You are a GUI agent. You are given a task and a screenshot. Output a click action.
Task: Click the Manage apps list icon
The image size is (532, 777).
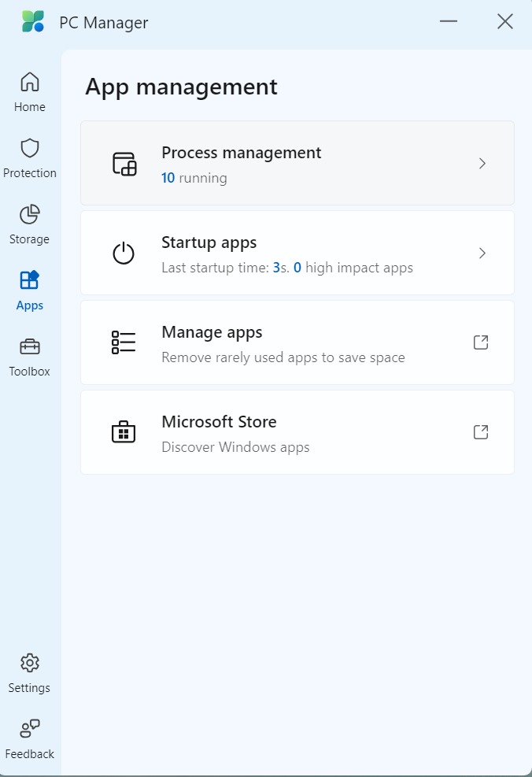[x=124, y=342]
